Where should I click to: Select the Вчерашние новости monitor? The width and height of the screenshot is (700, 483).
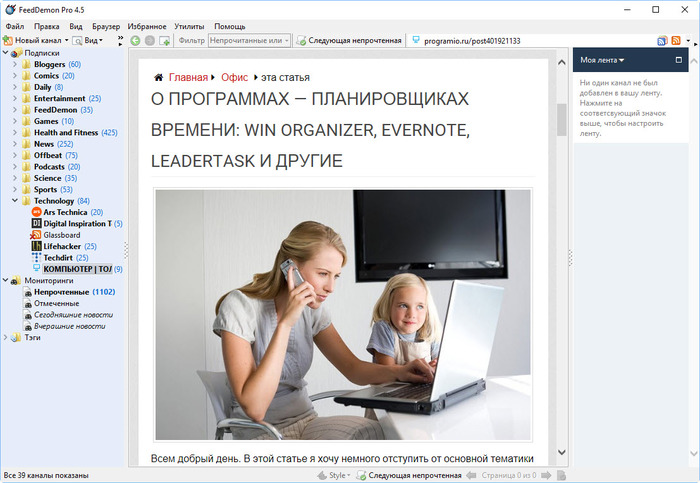(70, 326)
